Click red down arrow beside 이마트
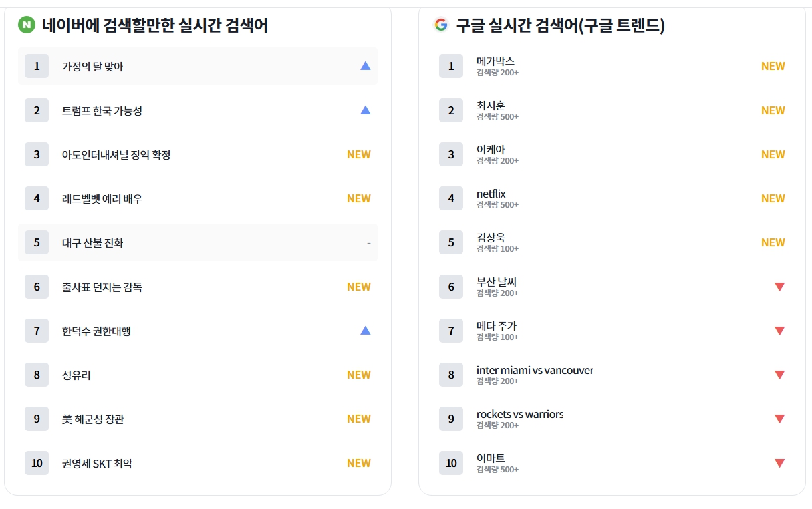Screen dimensions: 812x509 (779, 464)
